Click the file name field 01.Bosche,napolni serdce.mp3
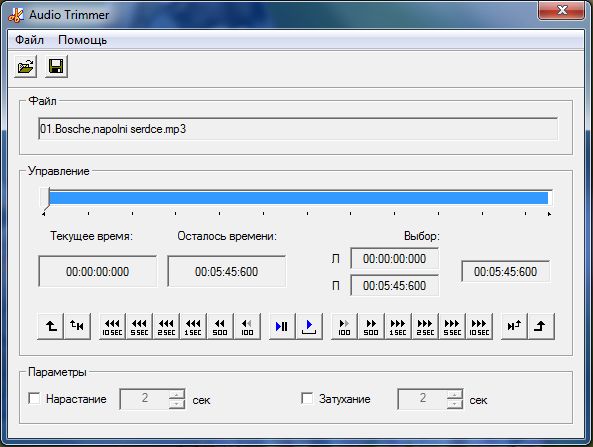Screen dimensions: 593x447 298,129
